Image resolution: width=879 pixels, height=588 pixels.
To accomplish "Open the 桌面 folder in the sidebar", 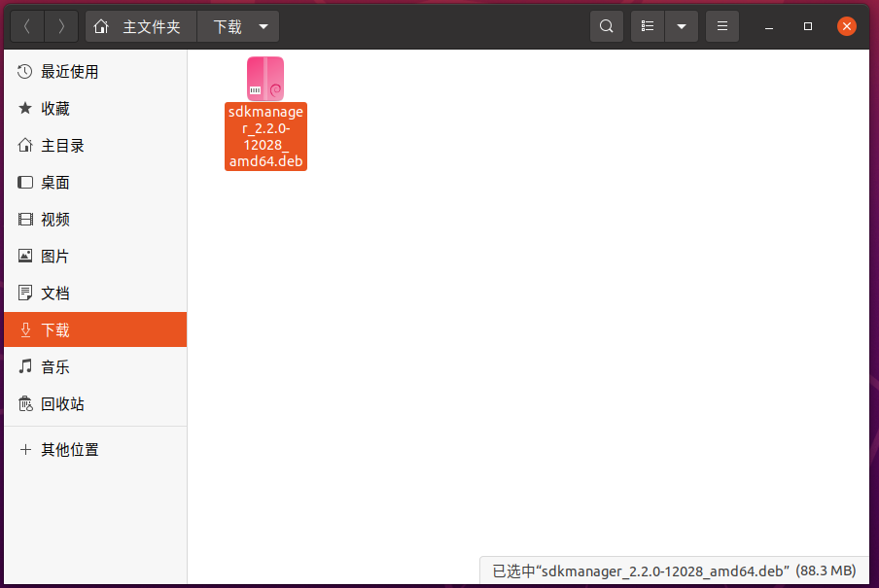I will pos(95,183).
